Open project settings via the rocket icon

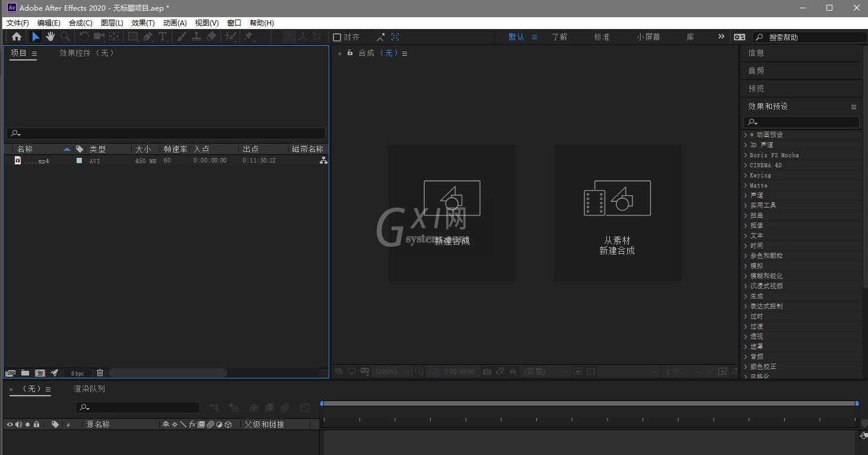click(55, 373)
